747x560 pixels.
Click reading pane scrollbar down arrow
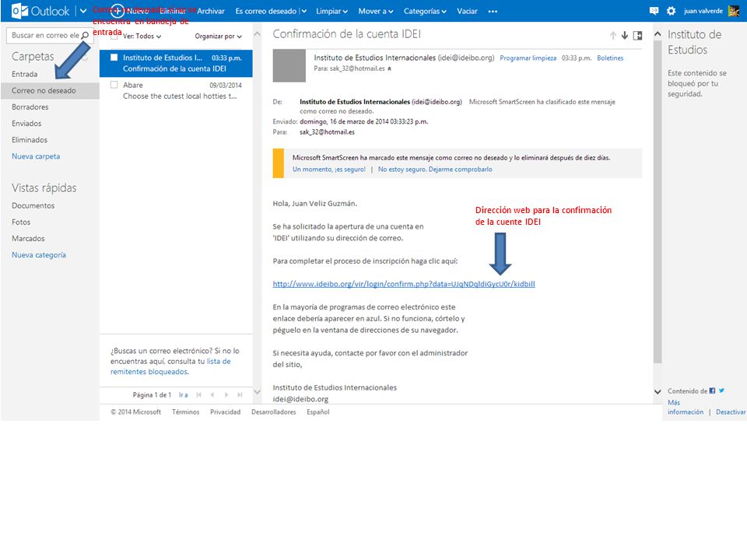point(658,392)
